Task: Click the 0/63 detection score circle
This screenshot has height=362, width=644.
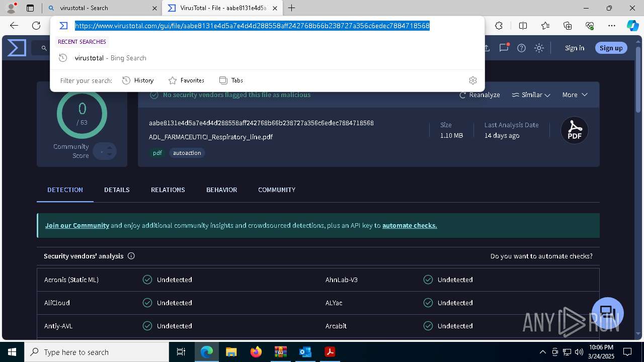Action: tap(82, 114)
